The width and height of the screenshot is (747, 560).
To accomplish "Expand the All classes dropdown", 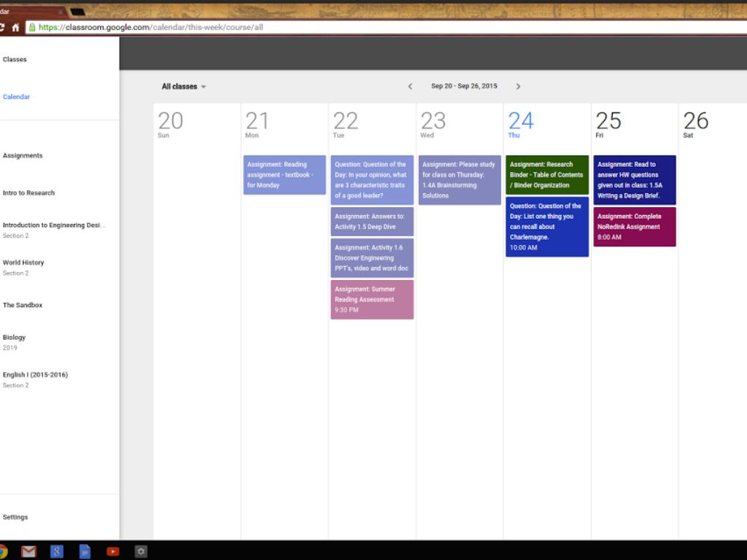I will [184, 87].
